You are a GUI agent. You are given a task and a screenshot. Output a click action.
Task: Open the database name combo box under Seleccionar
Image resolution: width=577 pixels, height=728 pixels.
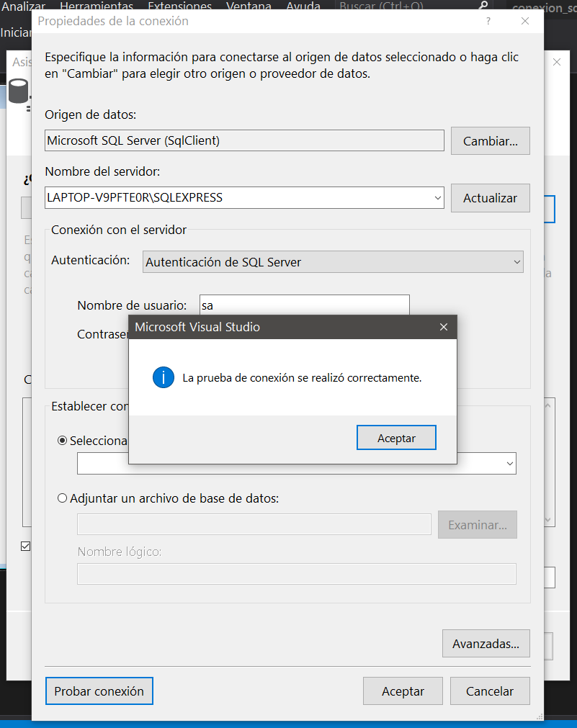510,463
